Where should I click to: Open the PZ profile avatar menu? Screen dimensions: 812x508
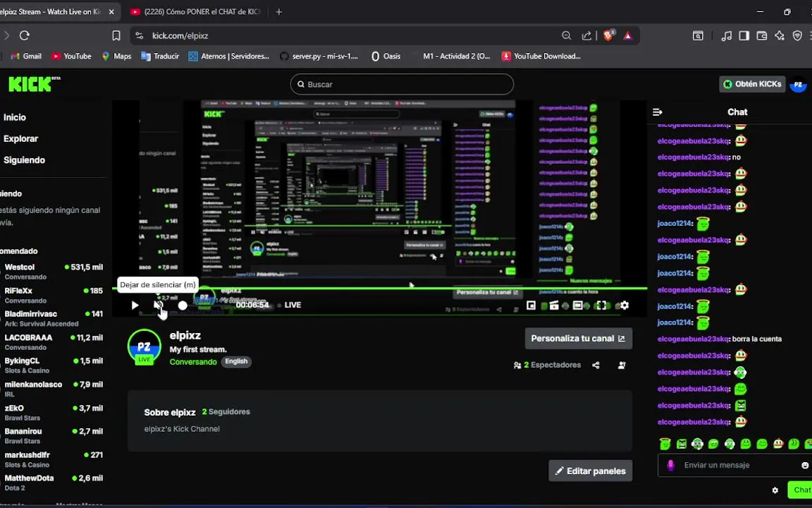tap(799, 84)
